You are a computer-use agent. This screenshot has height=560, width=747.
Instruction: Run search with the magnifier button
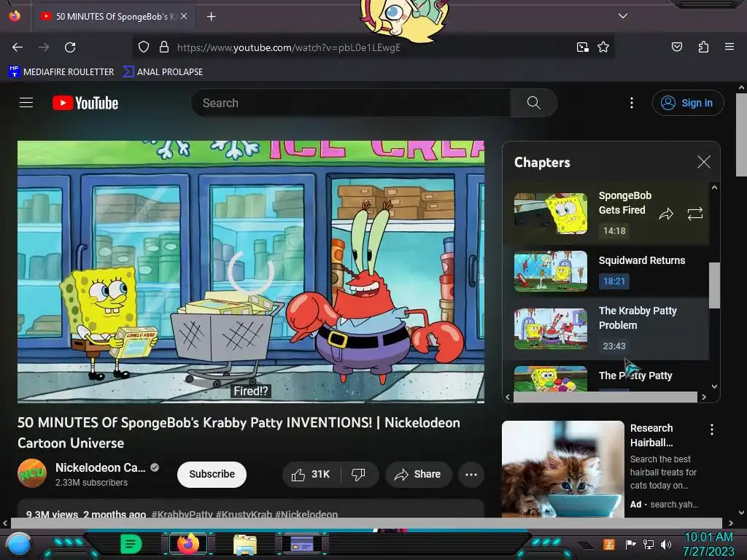[533, 103]
